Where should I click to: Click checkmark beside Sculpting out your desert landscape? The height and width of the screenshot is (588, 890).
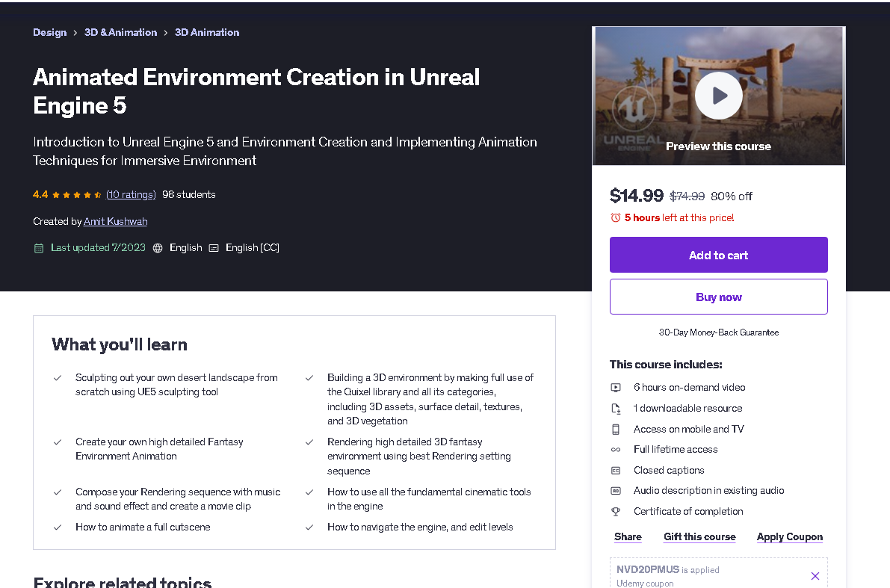point(58,378)
